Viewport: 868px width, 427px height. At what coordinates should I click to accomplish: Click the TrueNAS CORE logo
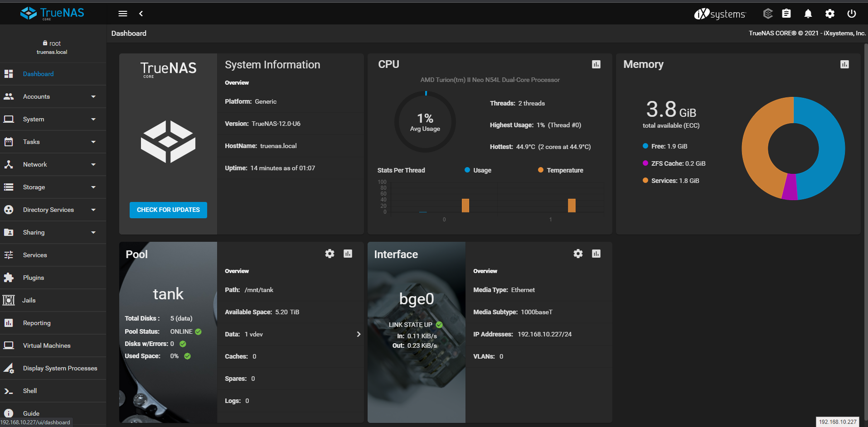52,13
